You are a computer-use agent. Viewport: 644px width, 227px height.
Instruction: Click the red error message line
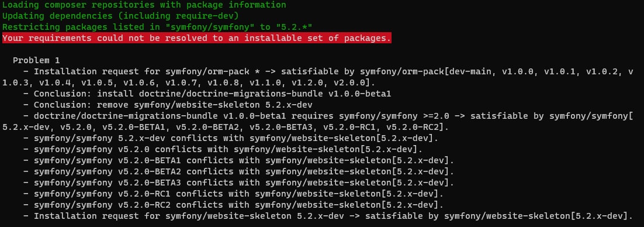pos(197,38)
